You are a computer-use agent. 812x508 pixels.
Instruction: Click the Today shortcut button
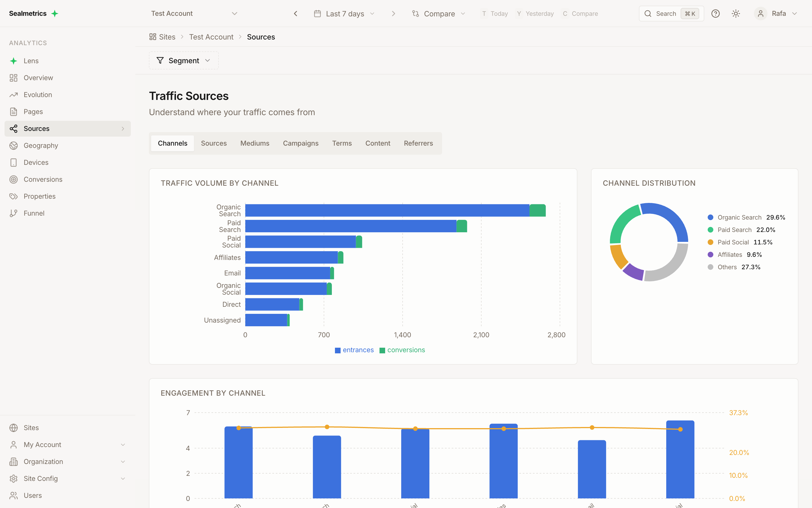pyautogui.click(x=495, y=14)
